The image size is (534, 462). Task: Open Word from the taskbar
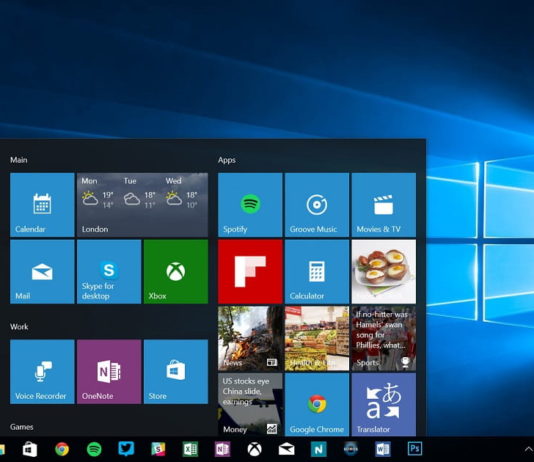pos(383,449)
